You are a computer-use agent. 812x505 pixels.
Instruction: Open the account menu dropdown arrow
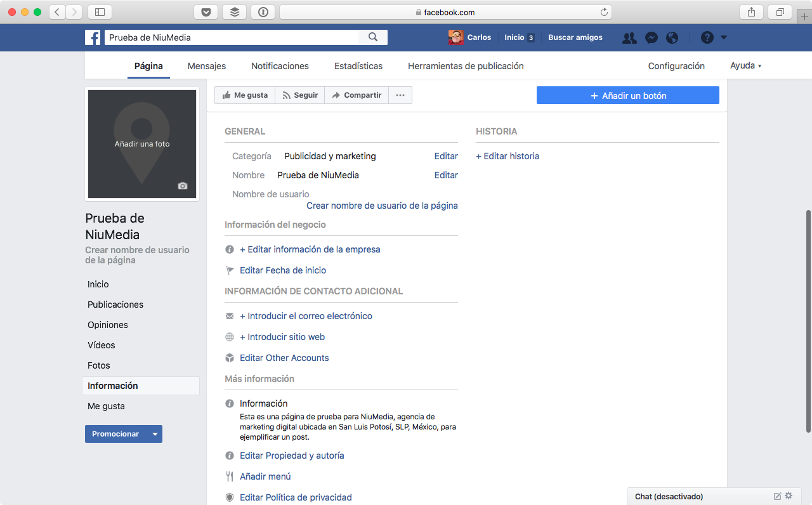coord(724,37)
